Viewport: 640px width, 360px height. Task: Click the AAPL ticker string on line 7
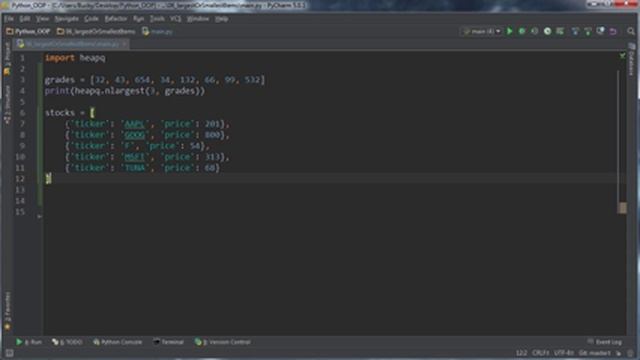pyautogui.click(x=135, y=124)
